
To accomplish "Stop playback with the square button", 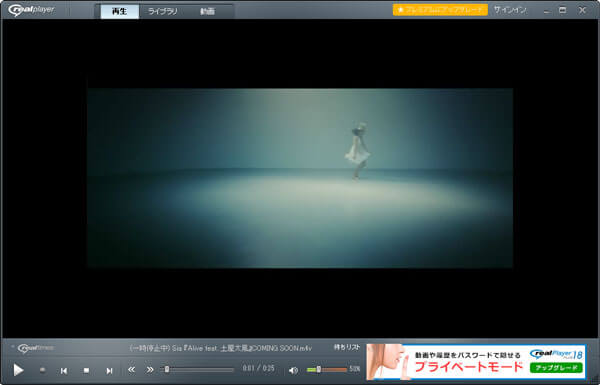I will click(x=86, y=370).
